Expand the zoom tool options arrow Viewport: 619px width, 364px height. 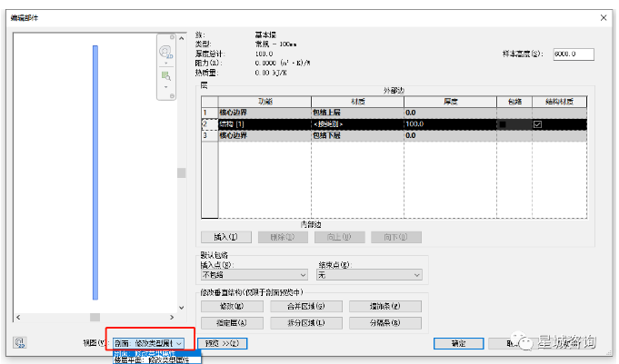click(x=165, y=87)
